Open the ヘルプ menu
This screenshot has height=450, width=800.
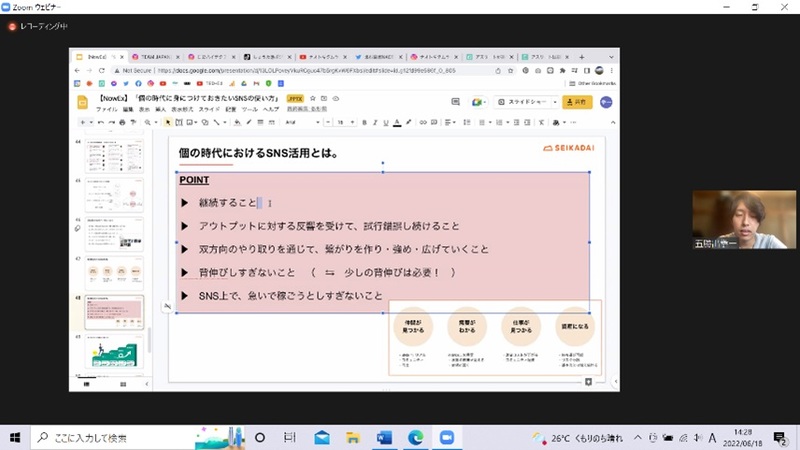click(271, 109)
